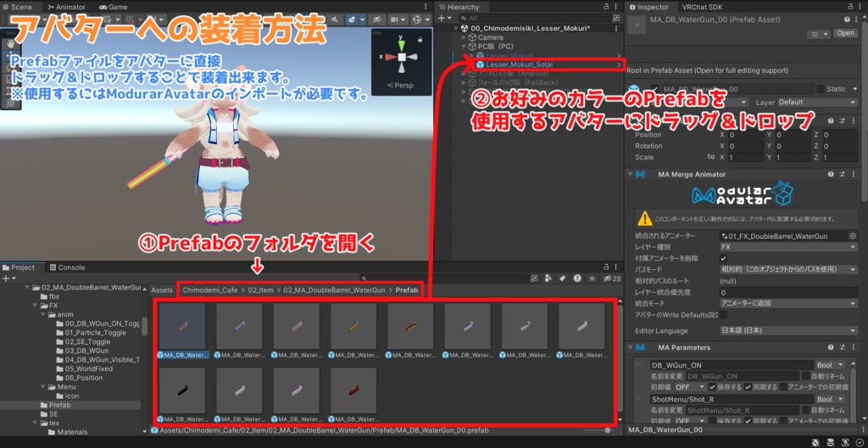Collapse the MA Parameters component
The image size is (868, 448).
pos(630,347)
